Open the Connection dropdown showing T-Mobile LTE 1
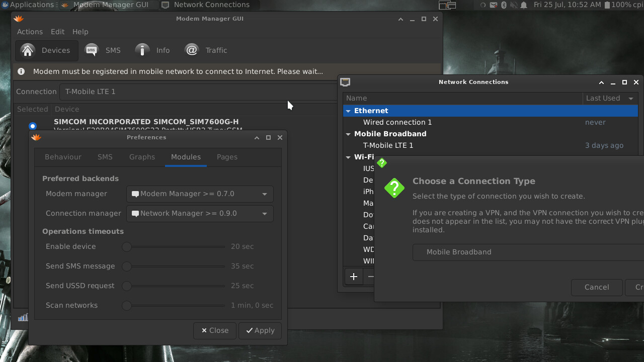Image resolution: width=644 pixels, height=362 pixels. 199,92
